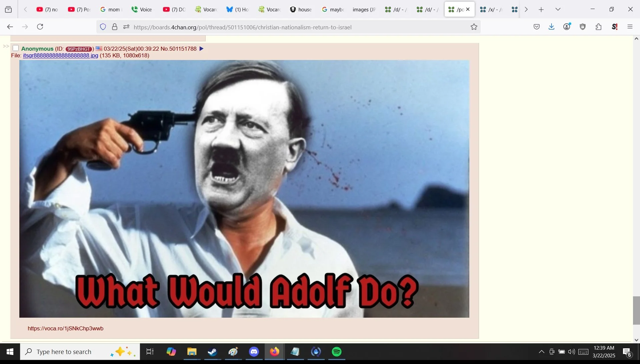The height and width of the screenshot is (364, 640).
Task: Click the site permissions icon in the address bar
Action: tap(126, 27)
